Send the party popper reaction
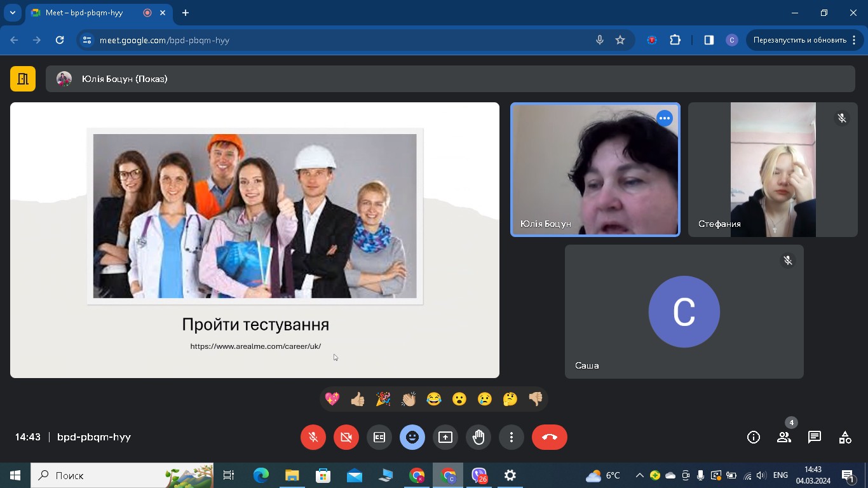 click(383, 399)
